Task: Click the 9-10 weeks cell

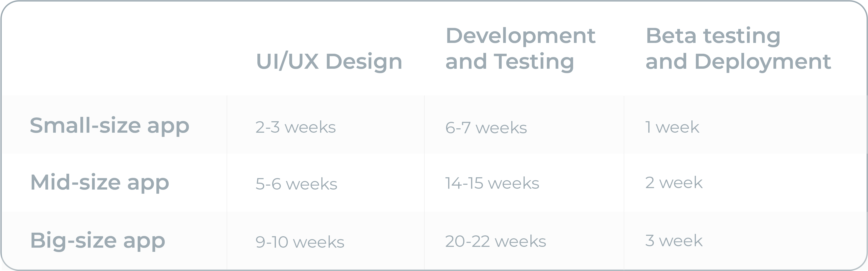Action: [x=300, y=242]
